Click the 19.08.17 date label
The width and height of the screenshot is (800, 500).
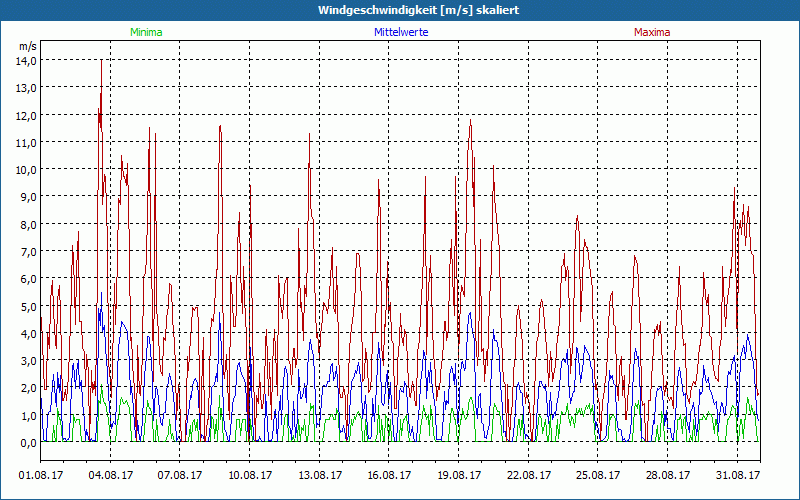(x=459, y=475)
